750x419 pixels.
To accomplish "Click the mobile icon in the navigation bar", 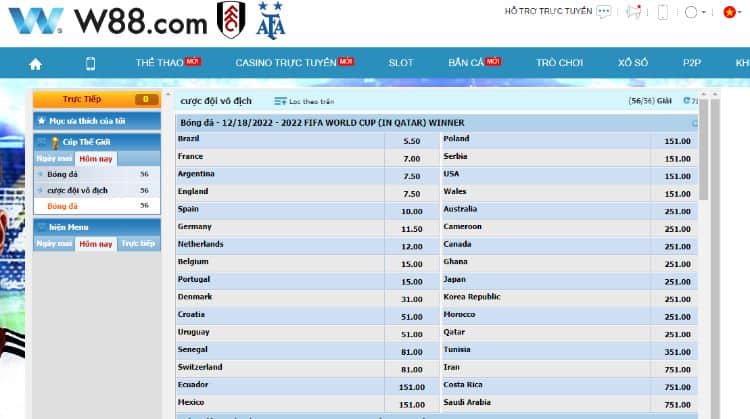I will 90,63.
